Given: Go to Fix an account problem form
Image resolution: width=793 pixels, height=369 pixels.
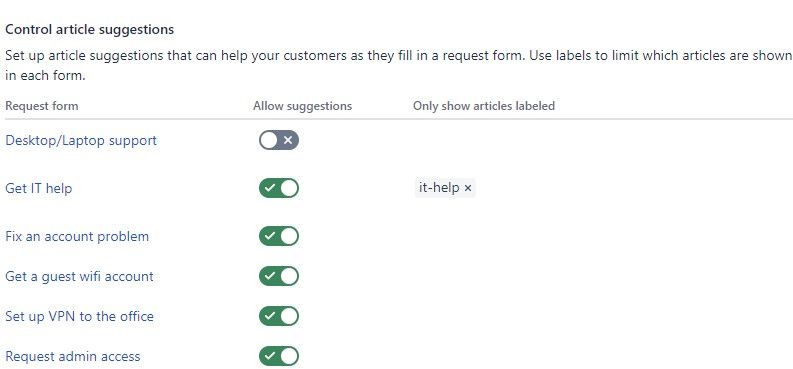Looking at the screenshot, I should (77, 236).
